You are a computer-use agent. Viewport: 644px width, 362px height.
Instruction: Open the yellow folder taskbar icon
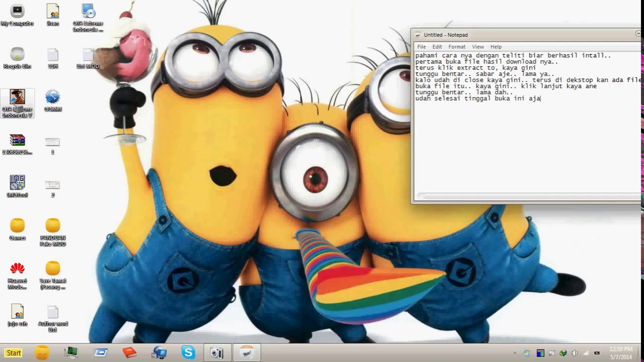pyautogui.click(x=42, y=353)
